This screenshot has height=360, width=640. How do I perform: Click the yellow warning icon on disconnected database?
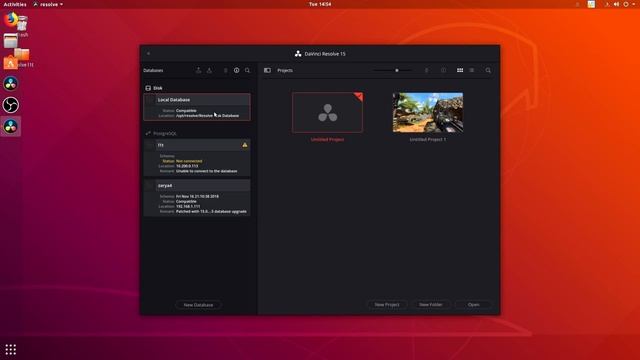click(x=244, y=145)
